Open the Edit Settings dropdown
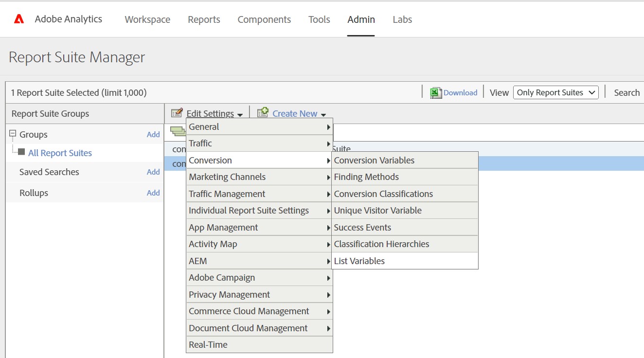This screenshot has height=358, width=644. click(215, 113)
